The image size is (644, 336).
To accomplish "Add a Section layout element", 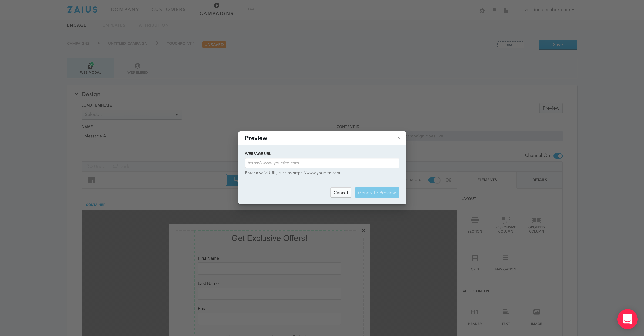I will click(475, 225).
